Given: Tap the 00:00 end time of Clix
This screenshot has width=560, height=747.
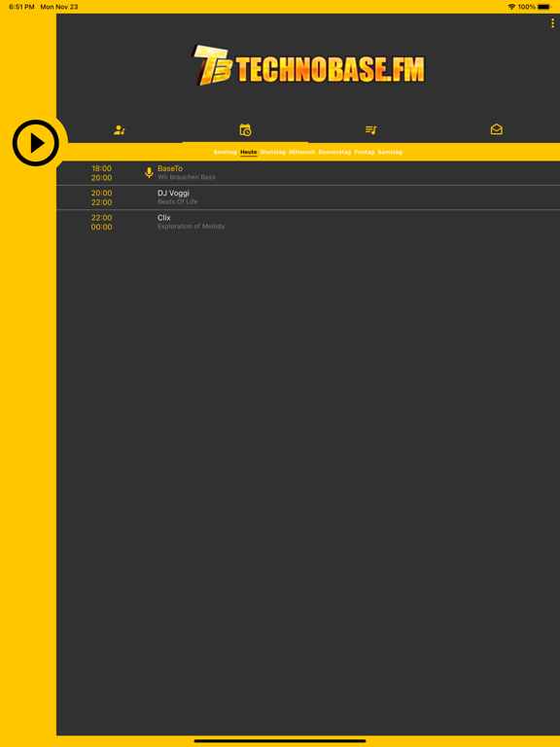Looking at the screenshot, I should coord(101,228).
